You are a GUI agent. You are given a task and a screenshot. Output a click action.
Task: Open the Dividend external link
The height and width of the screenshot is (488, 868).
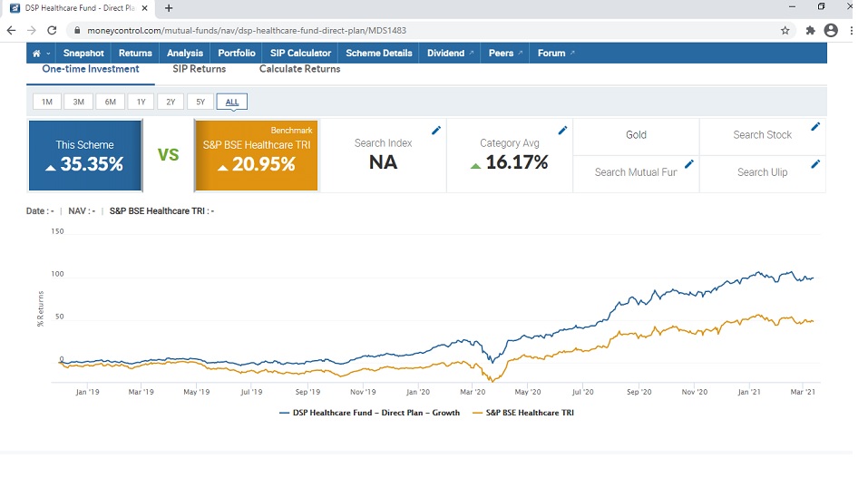tap(450, 54)
